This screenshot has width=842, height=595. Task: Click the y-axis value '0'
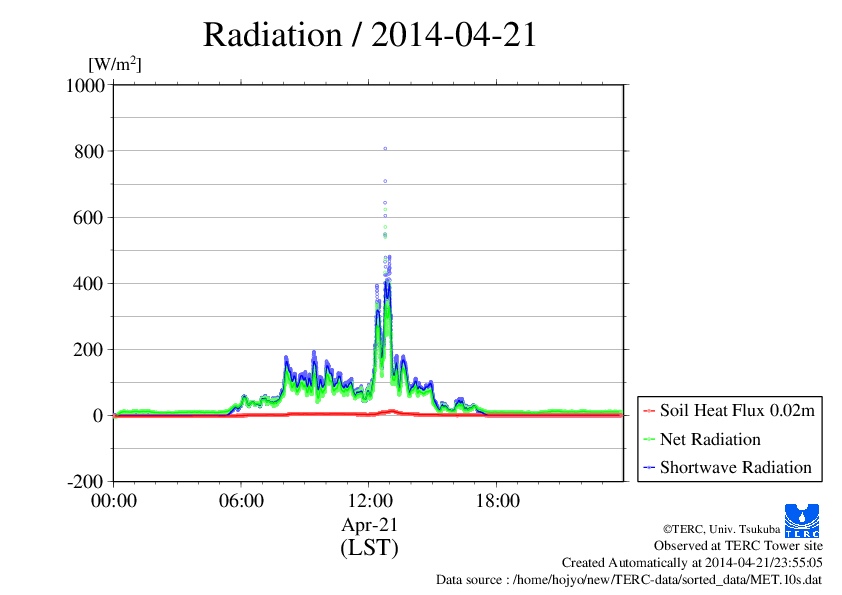(x=98, y=416)
